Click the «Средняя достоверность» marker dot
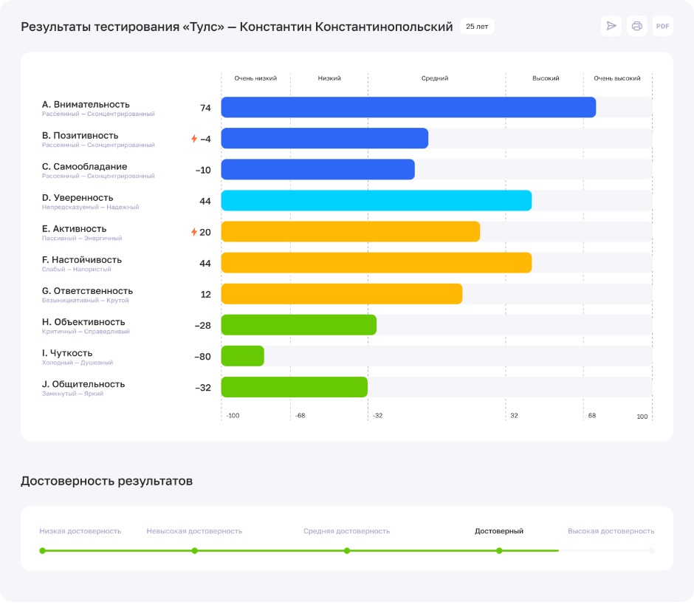The width and height of the screenshot is (694, 616). point(347,550)
